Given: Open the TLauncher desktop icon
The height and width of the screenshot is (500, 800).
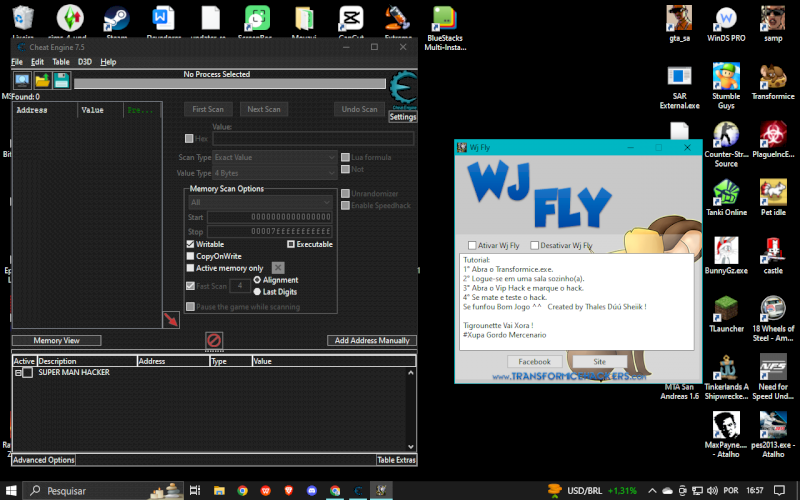Looking at the screenshot, I should (726, 315).
